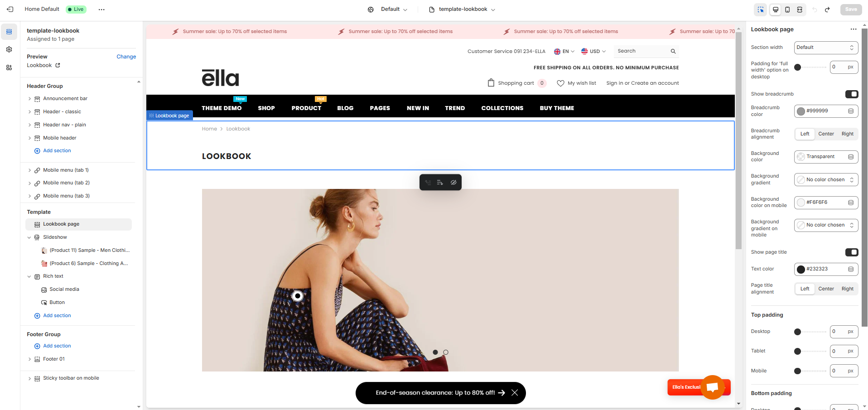868x410 pixels.
Task: Hide section using crossed eye icon
Action: (453, 183)
